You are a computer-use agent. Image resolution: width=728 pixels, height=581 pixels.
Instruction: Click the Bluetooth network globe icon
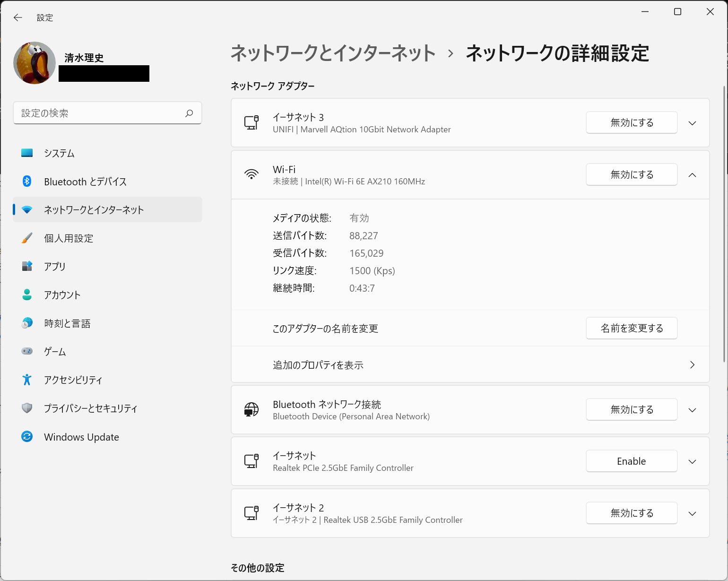tap(251, 409)
